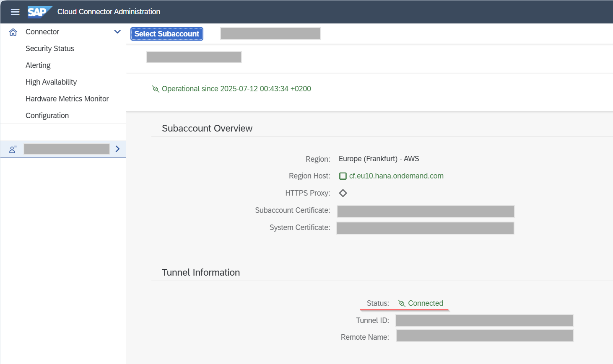Click 'Operational since 2025-07-12' status text
Image resolution: width=613 pixels, height=364 pixels.
click(236, 89)
